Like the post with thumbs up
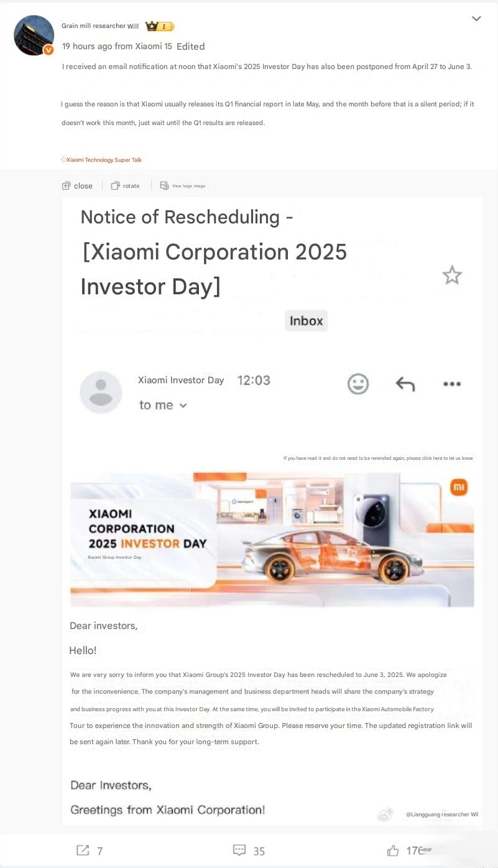This screenshot has width=498, height=868. pos(393,850)
